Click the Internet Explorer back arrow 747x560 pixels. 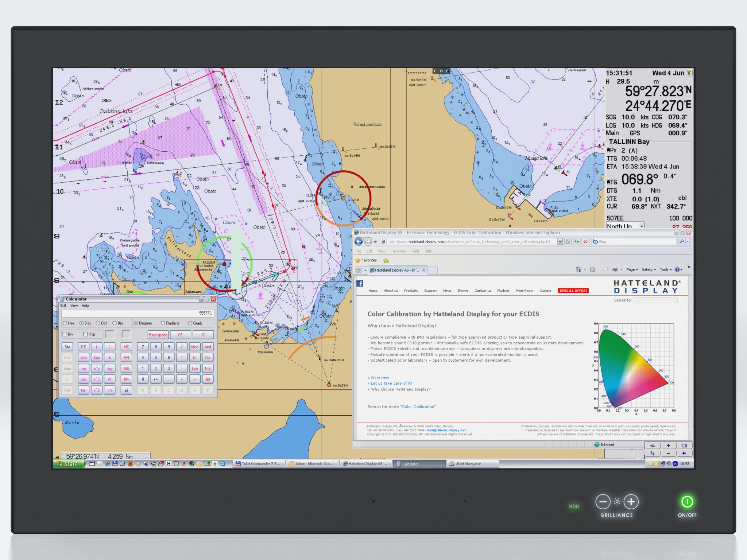(x=359, y=241)
